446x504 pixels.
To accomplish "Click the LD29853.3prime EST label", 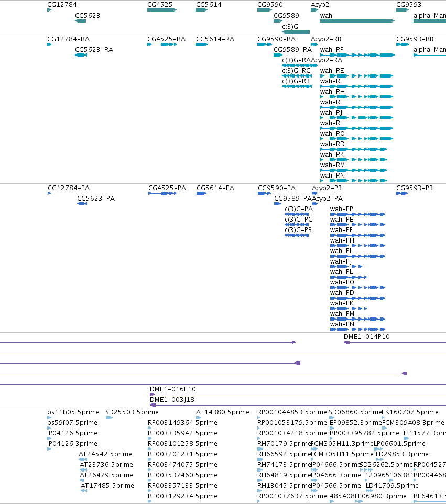I will [x=402, y=454].
